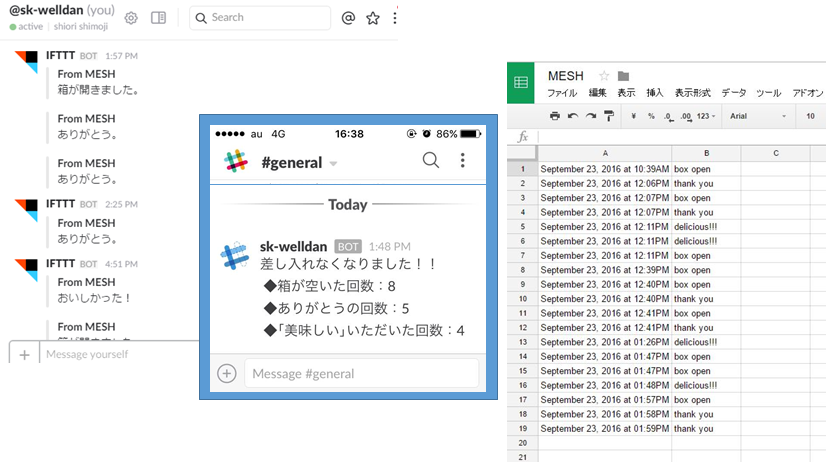Open the #general channel dropdown arrow
This screenshot has width=826, height=462.
pos(333,164)
